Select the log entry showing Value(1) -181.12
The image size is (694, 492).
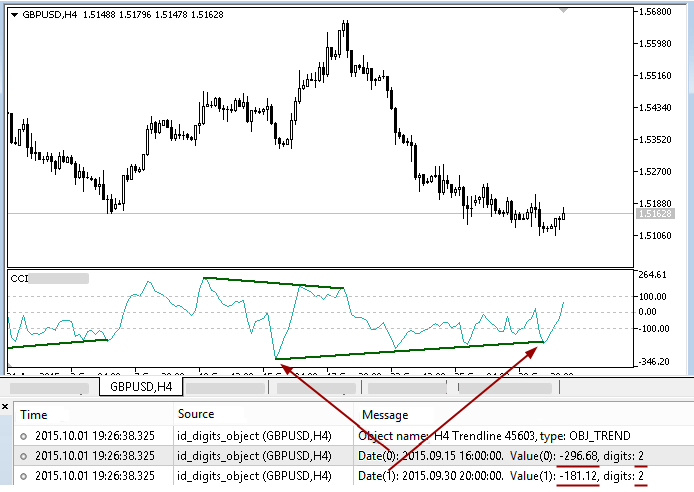click(500, 476)
